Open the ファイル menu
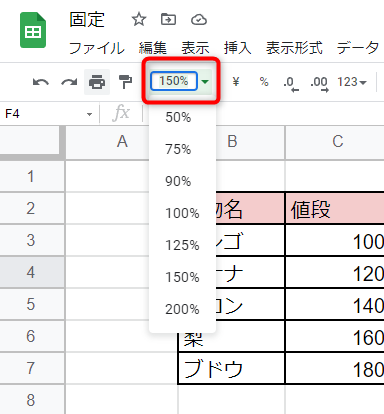 pyautogui.click(x=96, y=48)
